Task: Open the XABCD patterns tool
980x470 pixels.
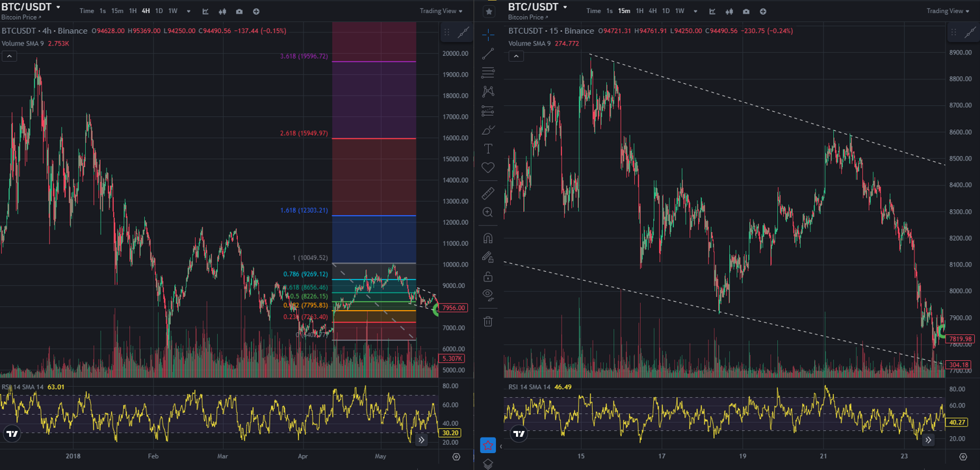Action: pyautogui.click(x=488, y=92)
